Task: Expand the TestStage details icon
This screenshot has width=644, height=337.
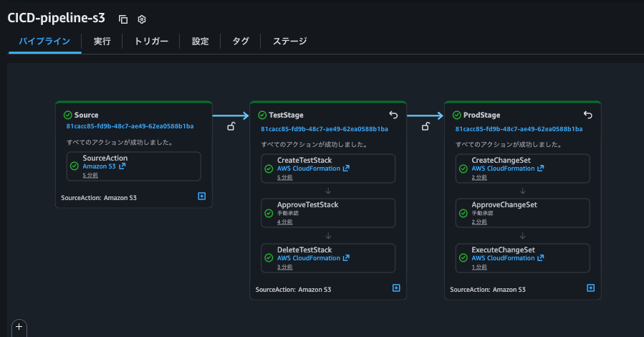Action: click(396, 288)
